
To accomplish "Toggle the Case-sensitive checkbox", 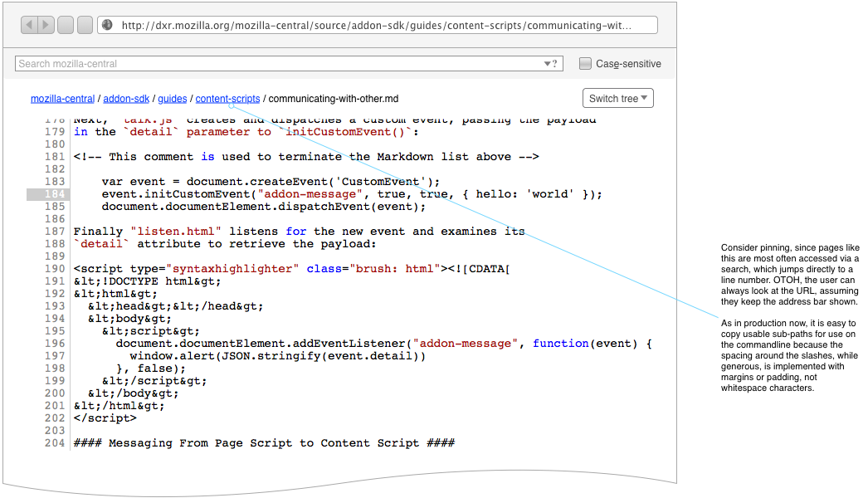I will [x=585, y=64].
